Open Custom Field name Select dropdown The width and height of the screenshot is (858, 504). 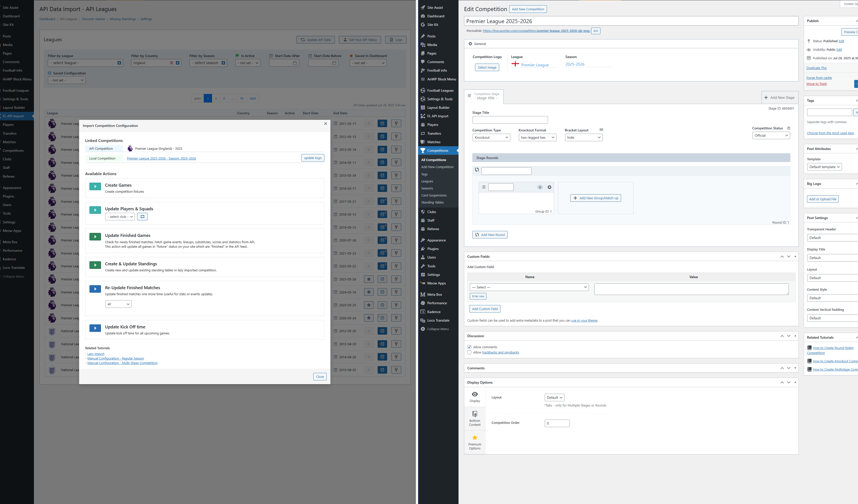[x=529, y=287]
